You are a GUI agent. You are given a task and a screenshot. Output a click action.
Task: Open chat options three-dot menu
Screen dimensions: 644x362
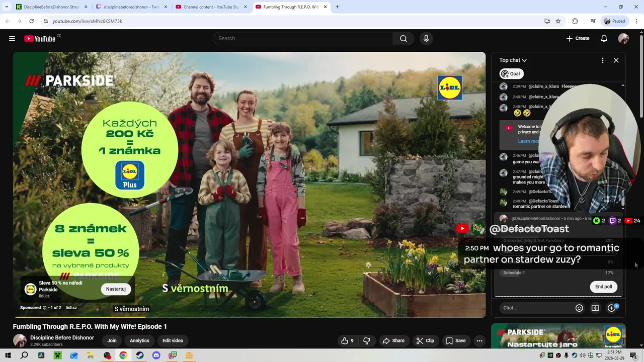click(602, 60)
